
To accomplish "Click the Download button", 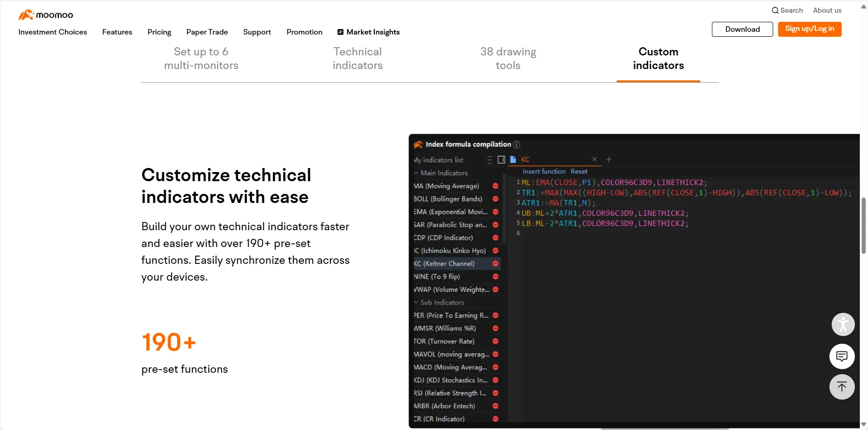I will [x=742, y=30].
